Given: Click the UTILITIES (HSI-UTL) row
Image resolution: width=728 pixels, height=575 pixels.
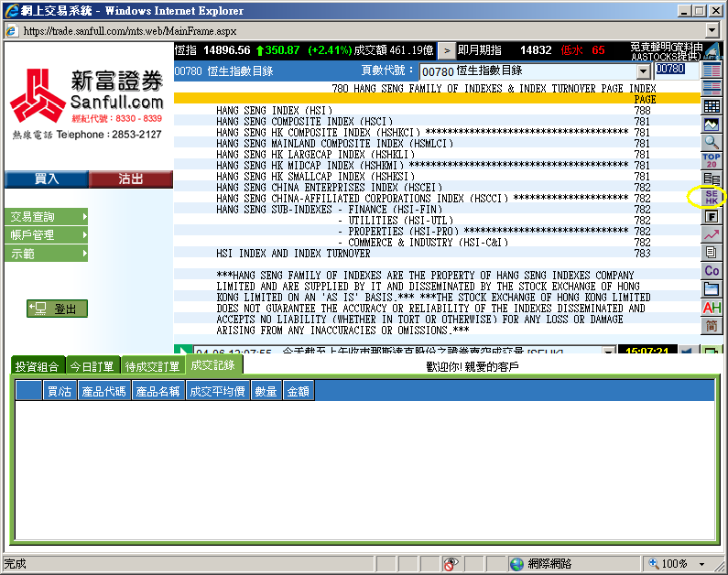Looking at the screenshot, I should (x=437, y=221).
